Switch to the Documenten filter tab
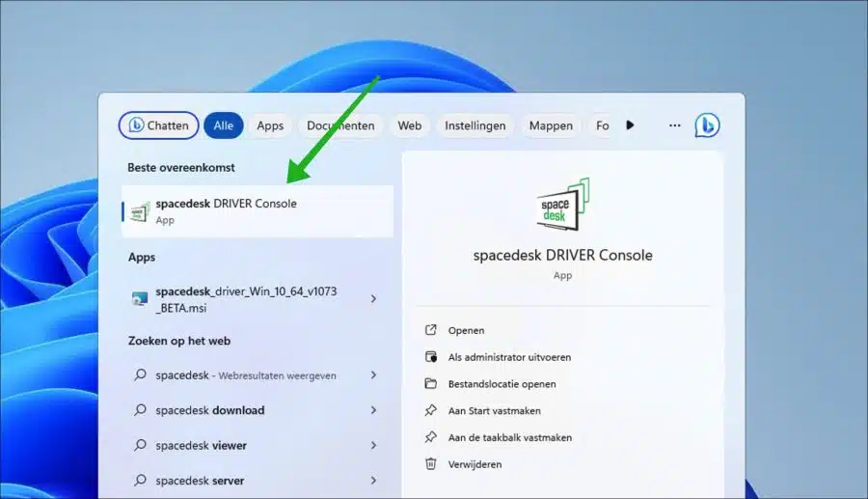 [x=340, y=125]
